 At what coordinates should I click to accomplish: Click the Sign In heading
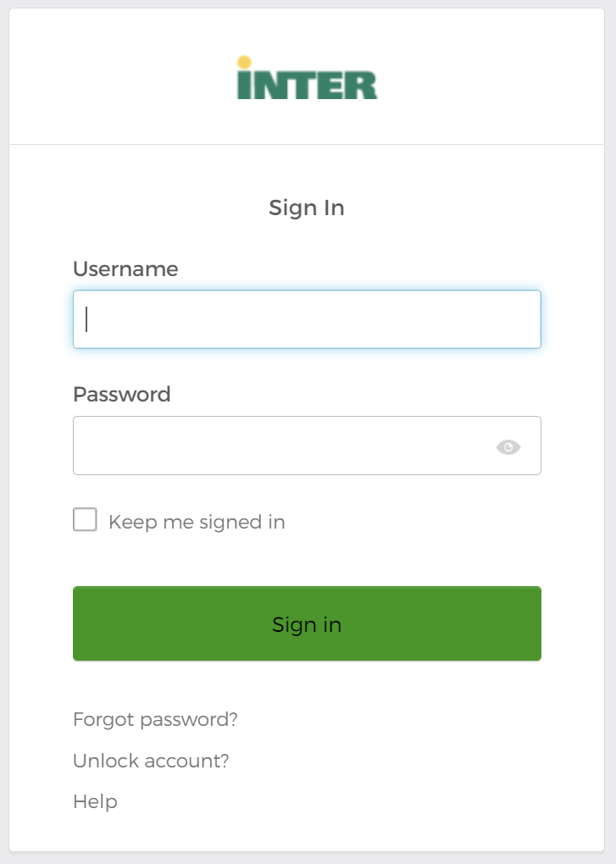307,208
